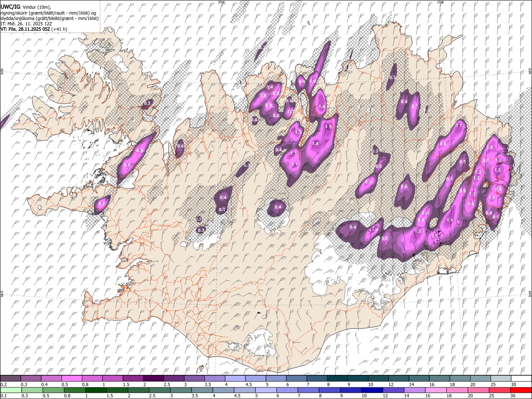Pick the deep blue rain swatch between 10 and 12
Screen dimensions: 532x399
[x=372, y=390]
